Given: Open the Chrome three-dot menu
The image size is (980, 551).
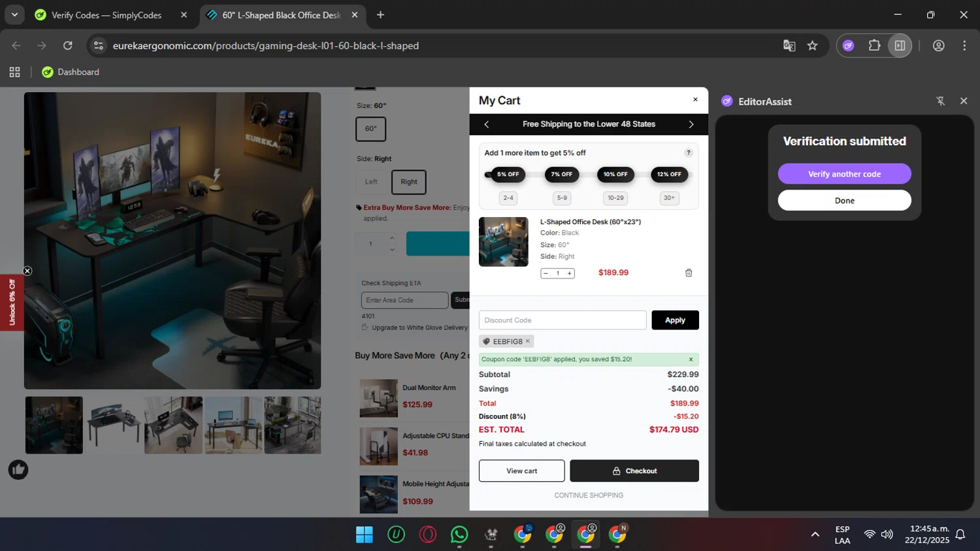Looking at the screenshot, I should tap(964, 46).
